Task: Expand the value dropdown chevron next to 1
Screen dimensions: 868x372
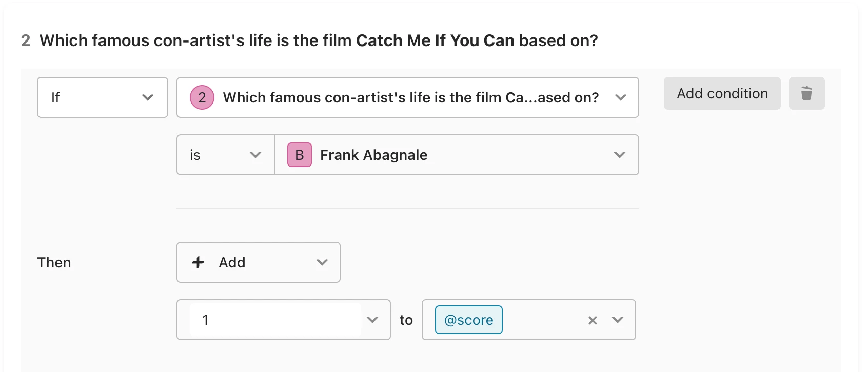Action: (x=373, y=320)
